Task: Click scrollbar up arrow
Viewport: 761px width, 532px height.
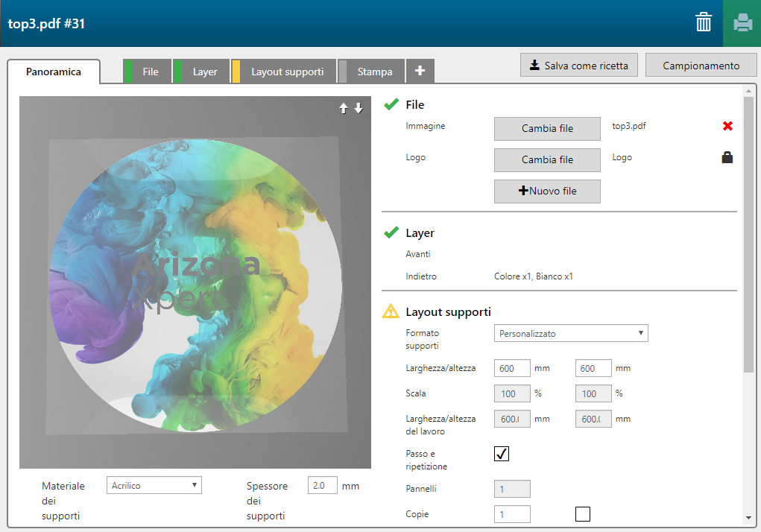Action: [748, 91]
